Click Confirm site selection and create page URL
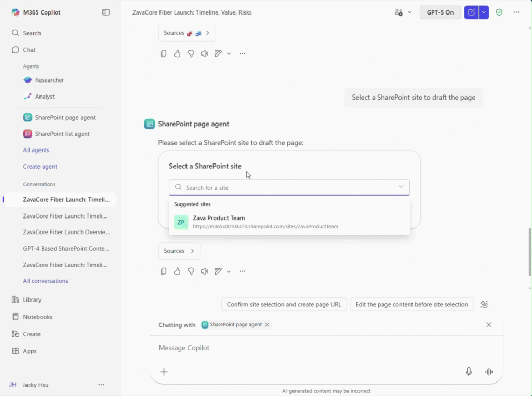Viewport: 532px width, 396px height. pyautogui.click(x=284, y=305)
